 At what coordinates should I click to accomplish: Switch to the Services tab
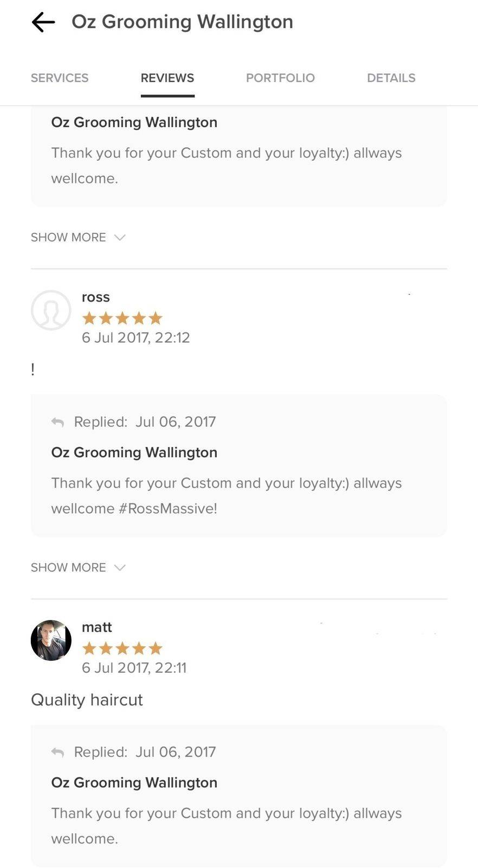coord(60,78)
